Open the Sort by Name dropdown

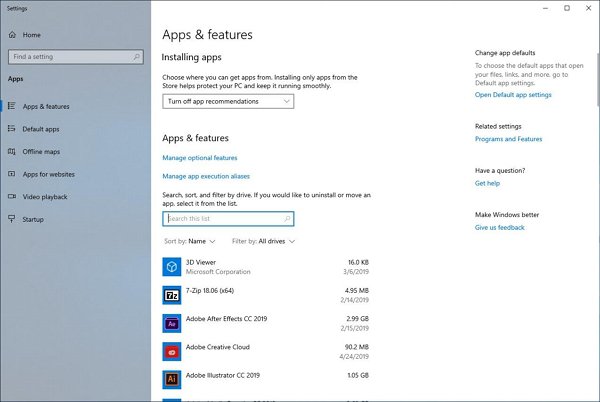pos(190,241)
